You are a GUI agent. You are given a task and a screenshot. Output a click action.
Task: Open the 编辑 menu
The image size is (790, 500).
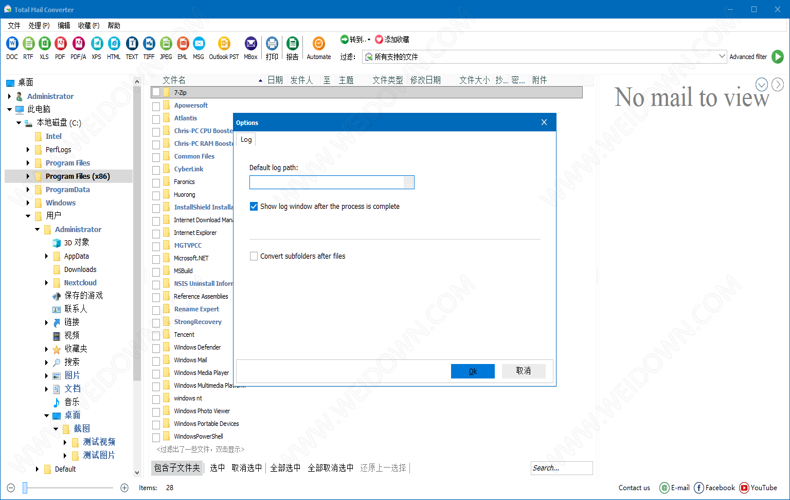(x=64, y=25)
